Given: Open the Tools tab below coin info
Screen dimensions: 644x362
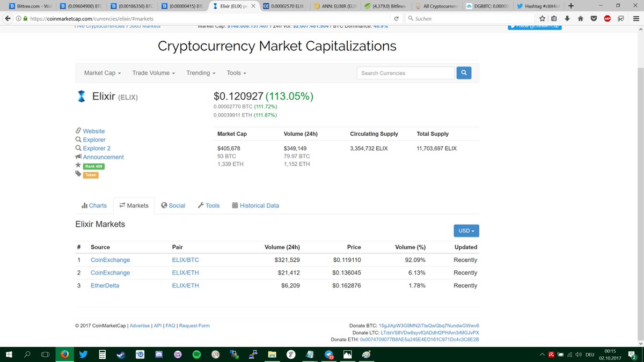Looking at the screenshot, I should tap(209, 205).
